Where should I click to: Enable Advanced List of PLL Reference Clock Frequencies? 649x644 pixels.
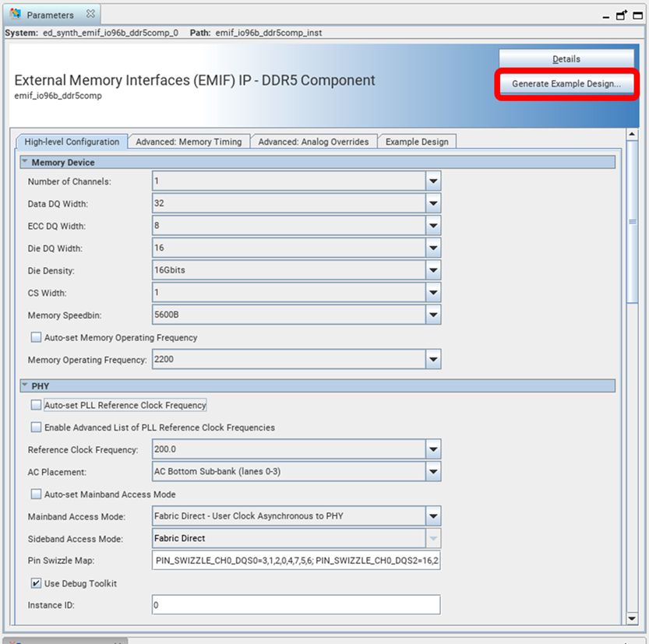click(36, 427)
